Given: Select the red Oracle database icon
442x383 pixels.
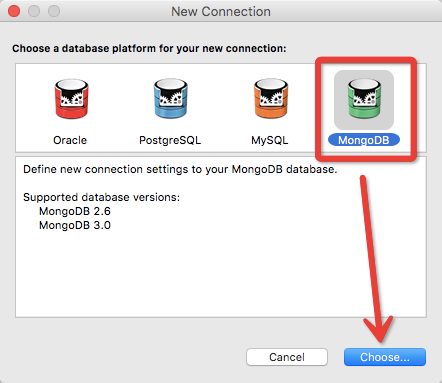Looking at the screenshot, I should point(71,99).
